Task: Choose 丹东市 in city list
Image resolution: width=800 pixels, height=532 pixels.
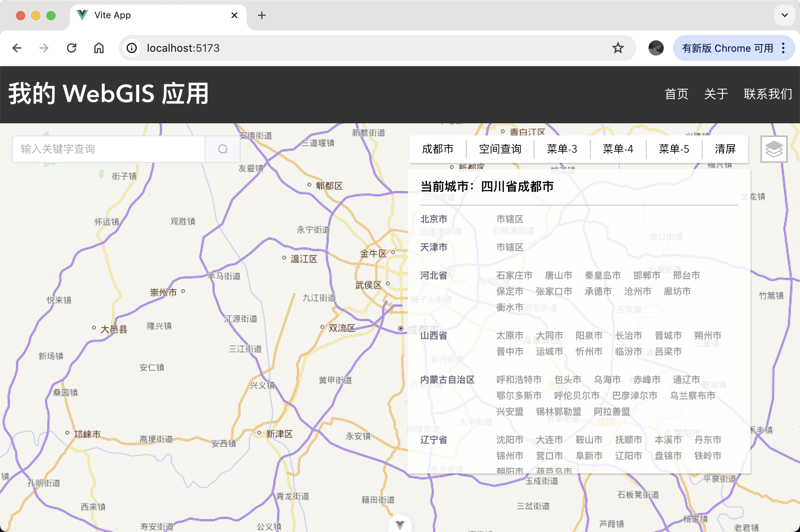Action: tap(708, 440)
